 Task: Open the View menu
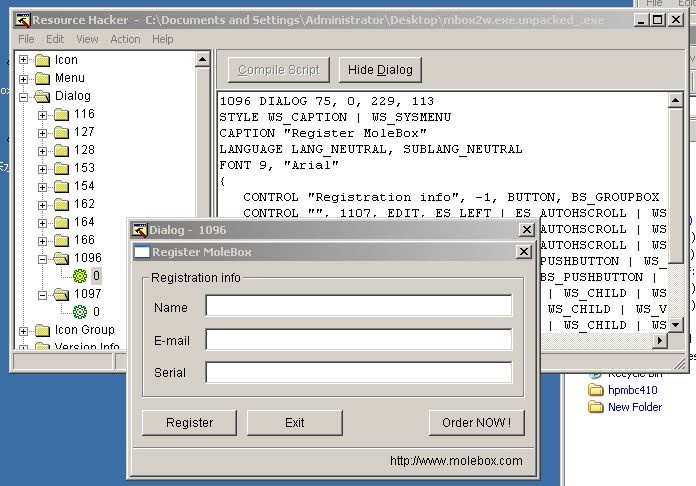click(x=87, y=40)
